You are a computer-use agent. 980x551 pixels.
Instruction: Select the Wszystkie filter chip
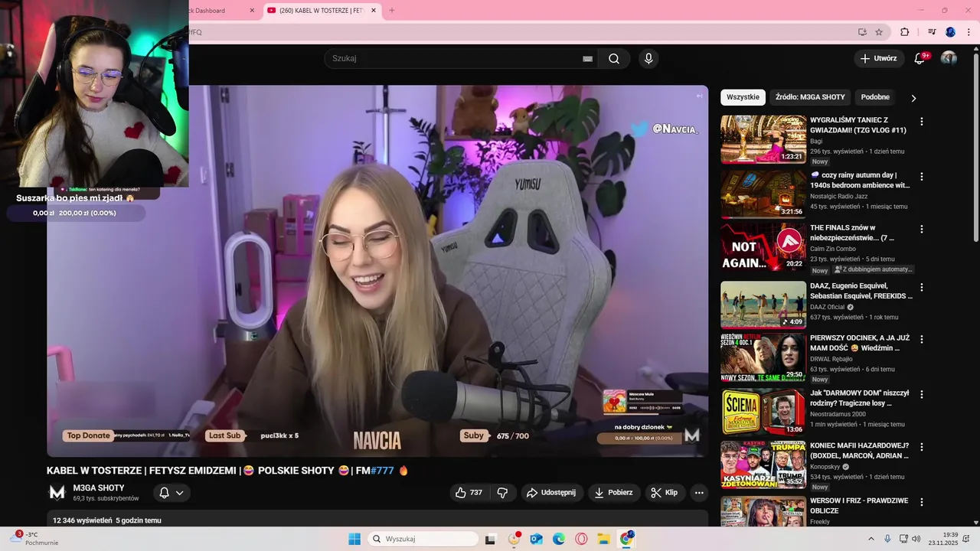tap(743, 97)
